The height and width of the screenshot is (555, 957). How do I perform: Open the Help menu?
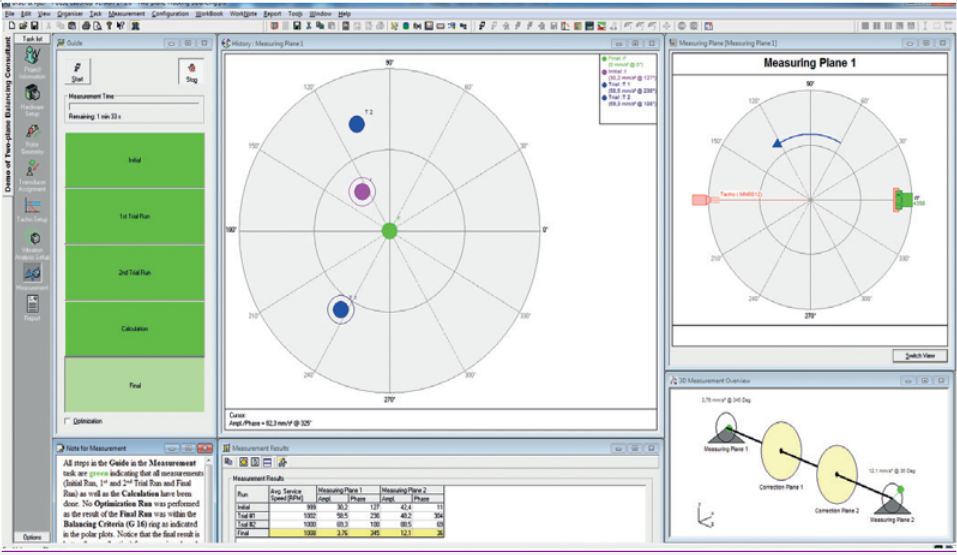(x=344, y=13)
